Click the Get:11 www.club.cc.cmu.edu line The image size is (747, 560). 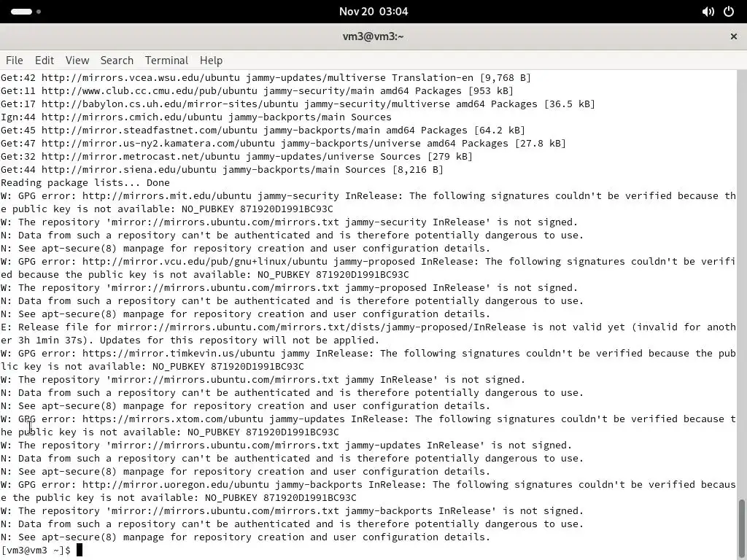point(258,91)
